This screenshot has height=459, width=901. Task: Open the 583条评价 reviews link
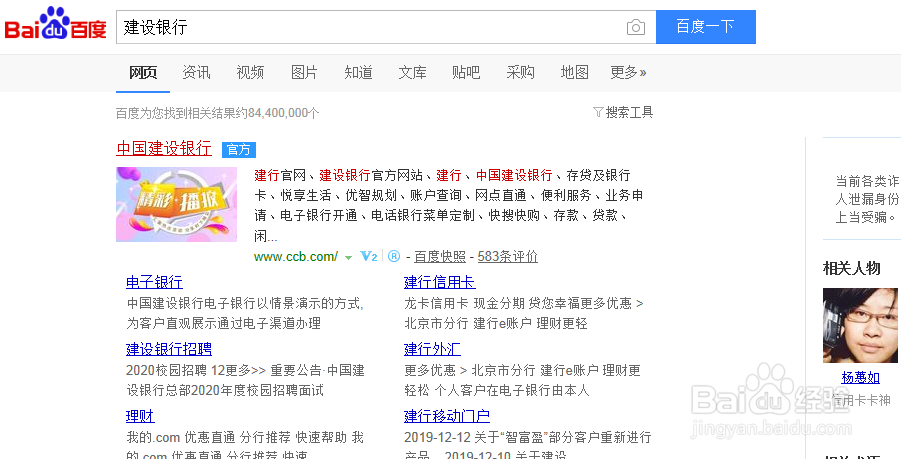click(507, 257)
